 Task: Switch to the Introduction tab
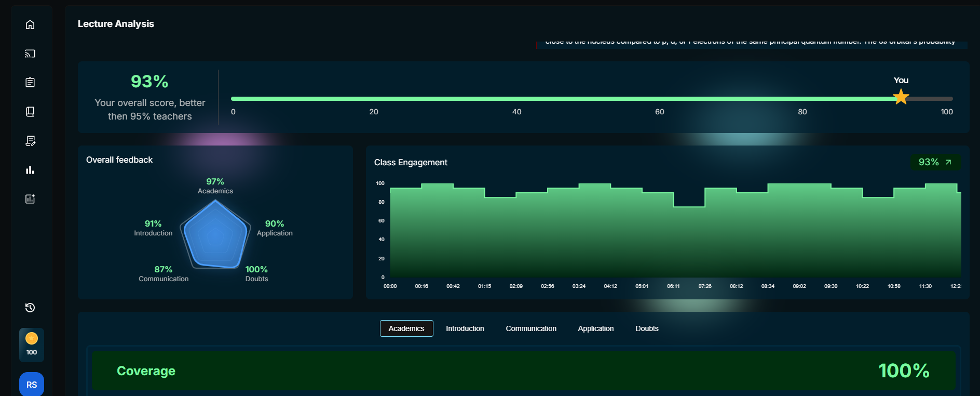click(x=465, y=328)
